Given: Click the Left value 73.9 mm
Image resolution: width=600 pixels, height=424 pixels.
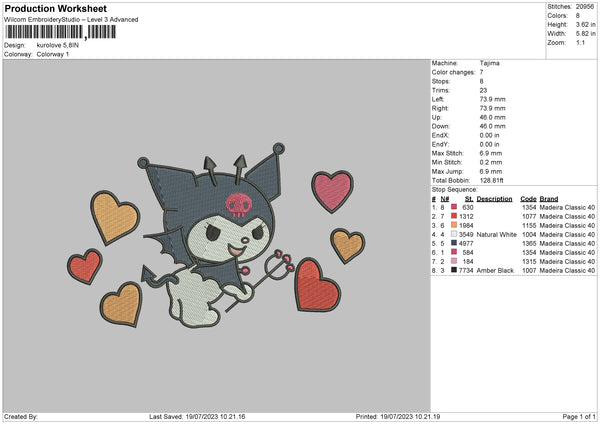Looking at the screenshot, I should (492, 99).
